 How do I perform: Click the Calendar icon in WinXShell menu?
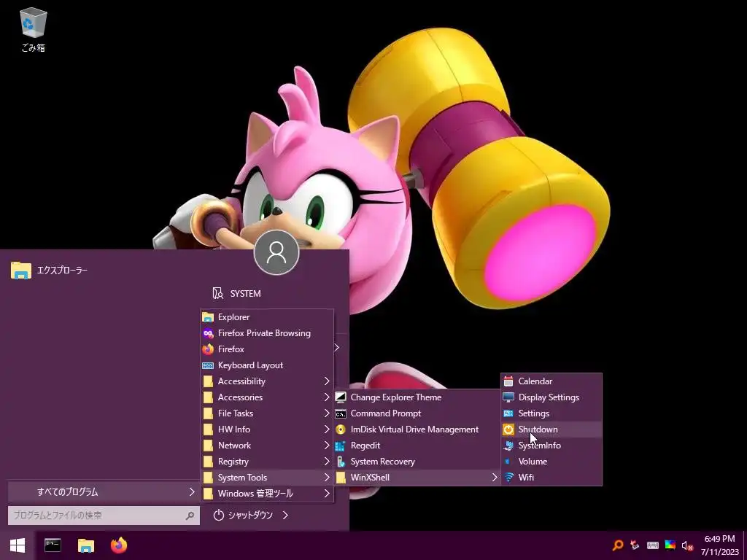(x=508, y=381)
